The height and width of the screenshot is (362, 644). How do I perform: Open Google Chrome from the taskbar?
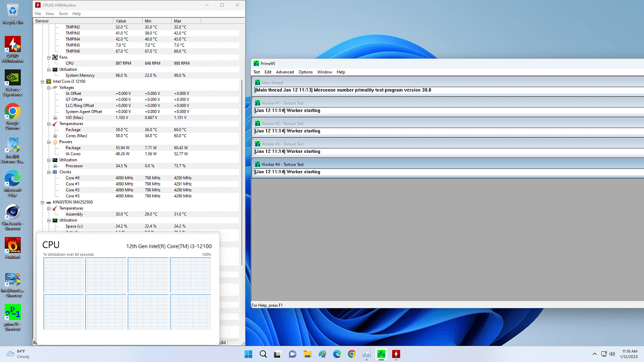[352, 354]
